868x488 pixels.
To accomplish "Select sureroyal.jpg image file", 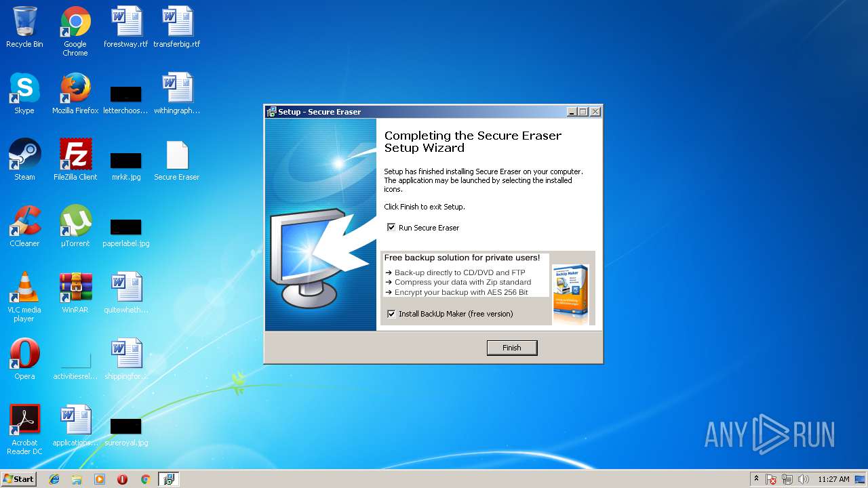I will [x=126, y=431].
